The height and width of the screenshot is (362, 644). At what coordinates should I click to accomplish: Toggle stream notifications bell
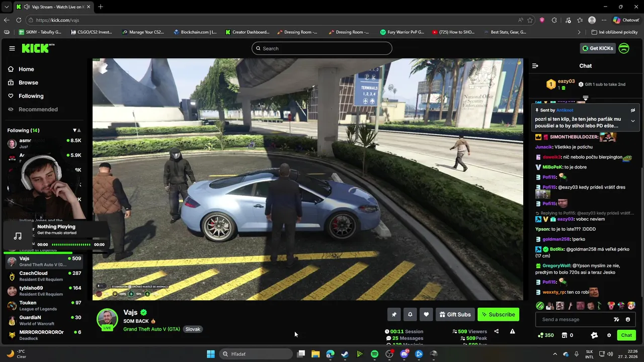point(410,315)
